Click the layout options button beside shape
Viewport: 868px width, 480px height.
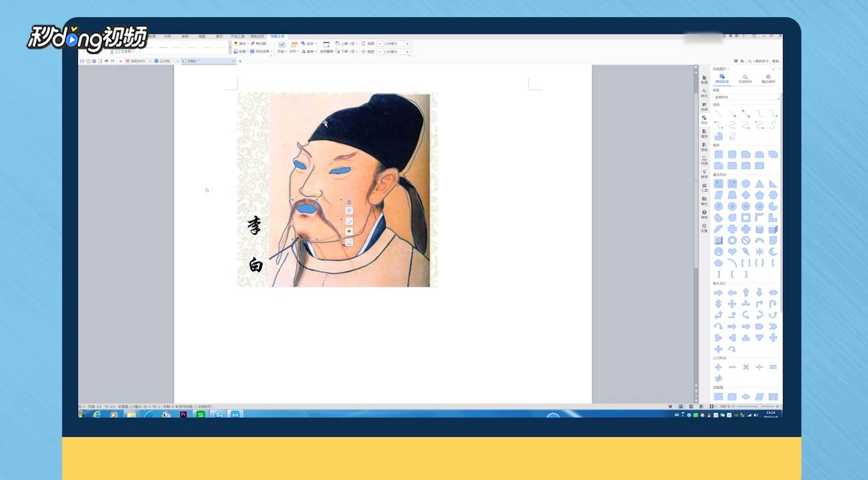[349, 211]
